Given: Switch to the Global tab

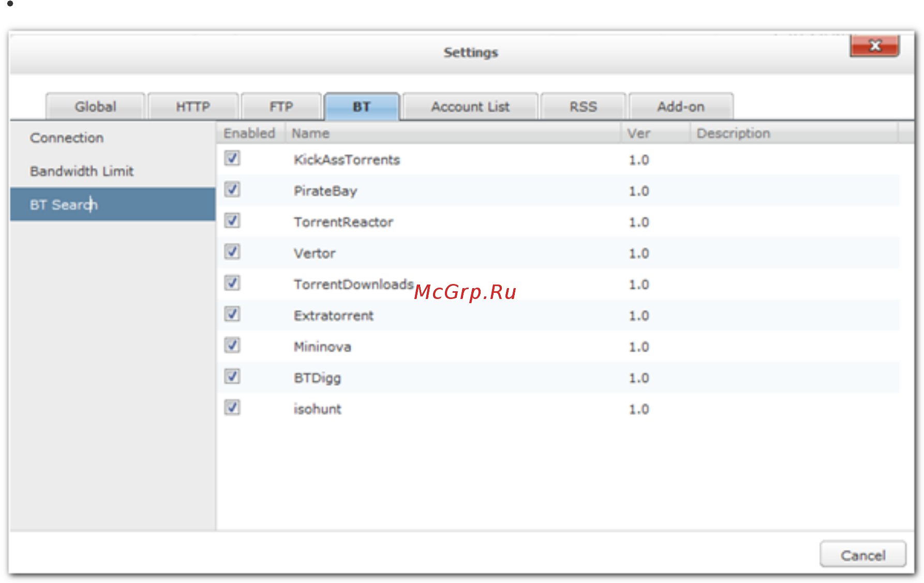Looking at the screenshot, I should click(95, 107).
